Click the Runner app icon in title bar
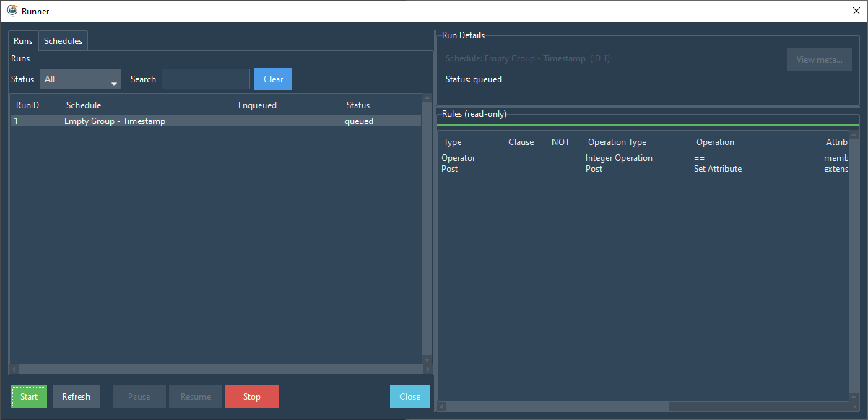Image resolution: width=868 pixels, height=420 pixels. coord(12,11)
